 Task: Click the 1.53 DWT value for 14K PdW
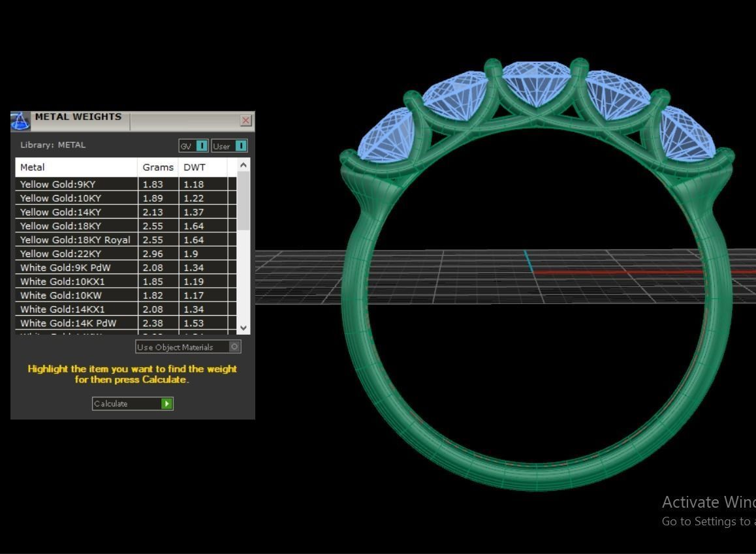pyautogui.click(x=194, y=323)
